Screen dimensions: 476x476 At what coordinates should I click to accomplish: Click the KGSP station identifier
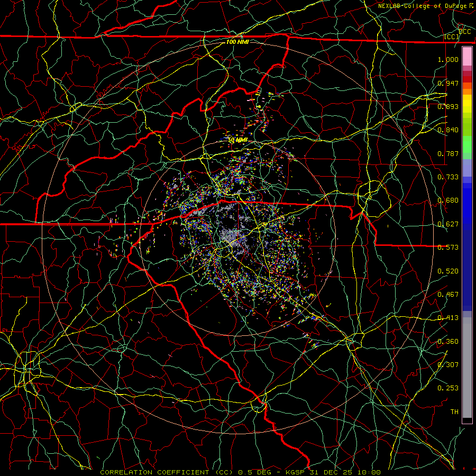tap(295, 472)
